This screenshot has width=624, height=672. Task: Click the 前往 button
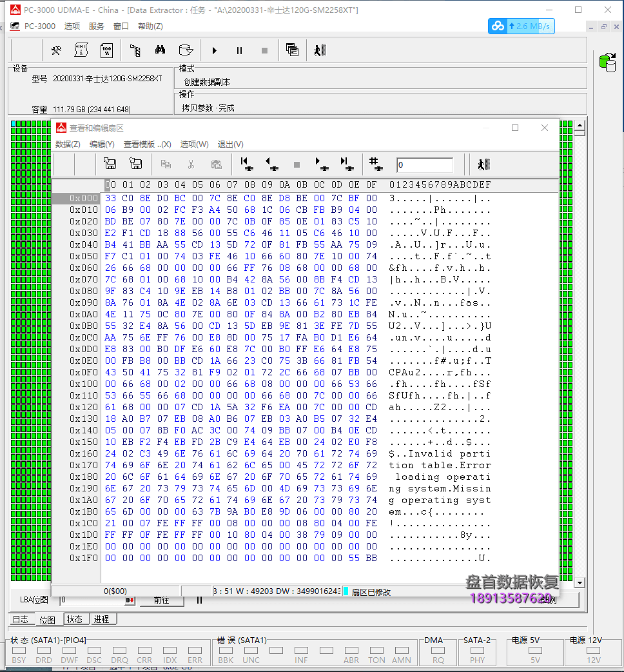pyautogui.click(x=161, y=600)
